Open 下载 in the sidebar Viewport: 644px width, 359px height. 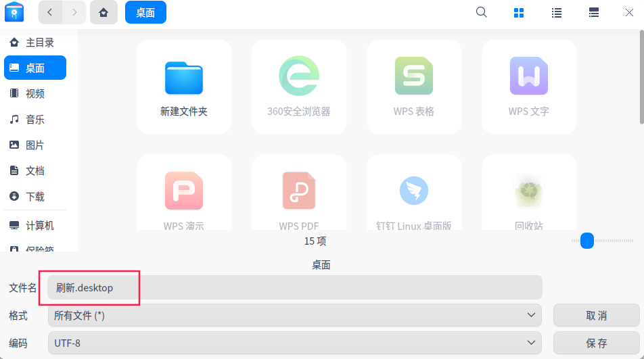coord(35,197)
